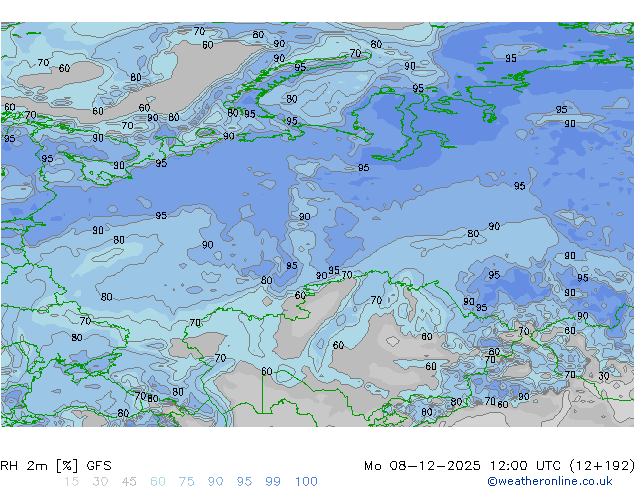
Task: Click legend value 45
Action: (x=129, y=482)
